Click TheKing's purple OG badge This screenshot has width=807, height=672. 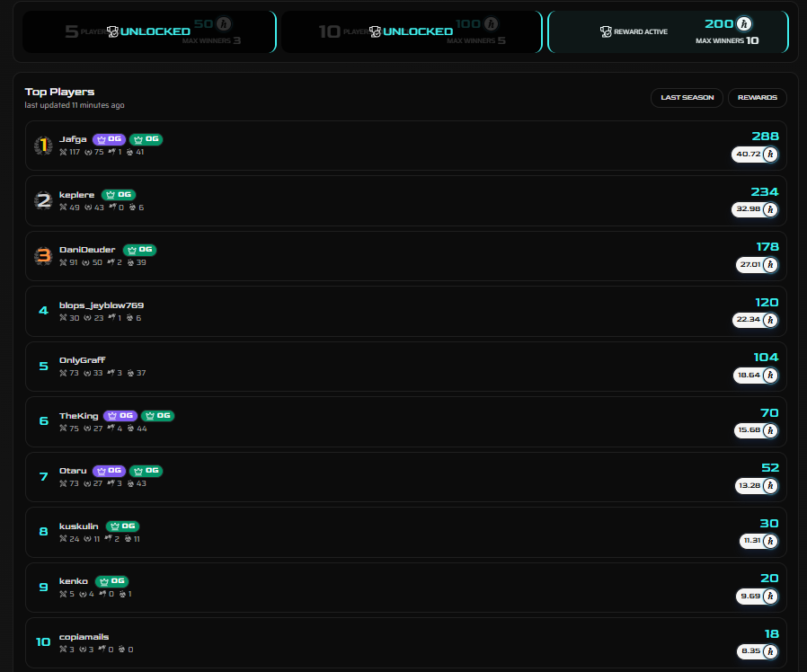120,416
